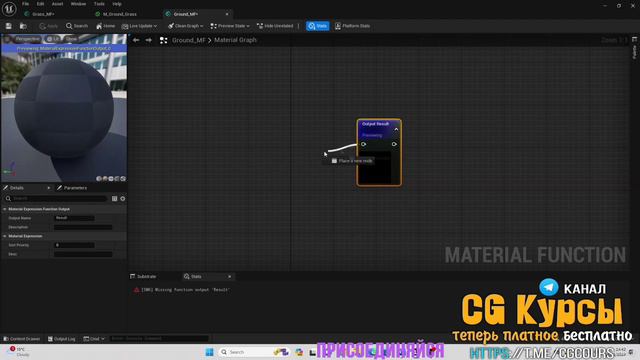Navigate forward in graph history
This screenshot has width=640, height=360.
click(x=149, y=40)
